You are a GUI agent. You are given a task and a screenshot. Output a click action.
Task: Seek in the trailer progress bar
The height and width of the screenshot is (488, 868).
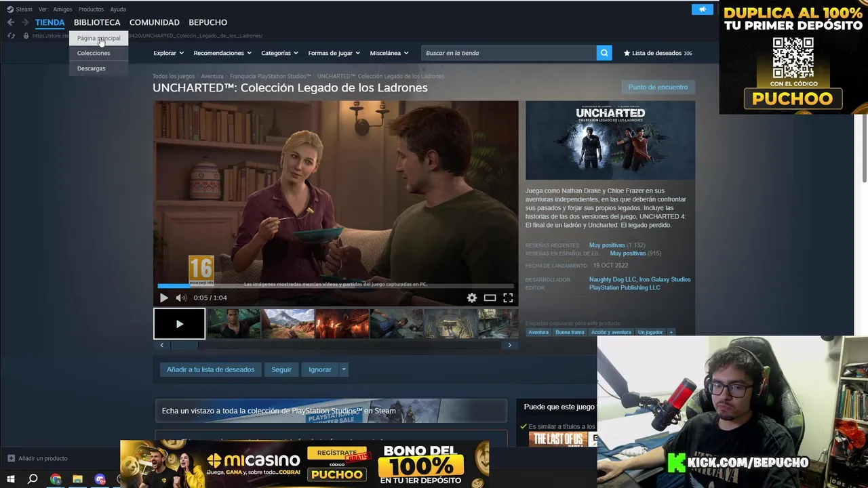click(336, 286)
